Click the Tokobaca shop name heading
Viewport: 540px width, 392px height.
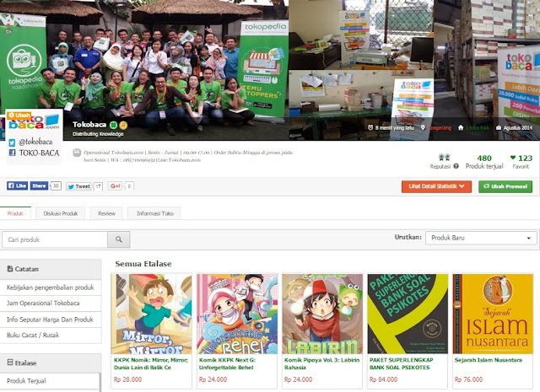click(x=89, y=125)
